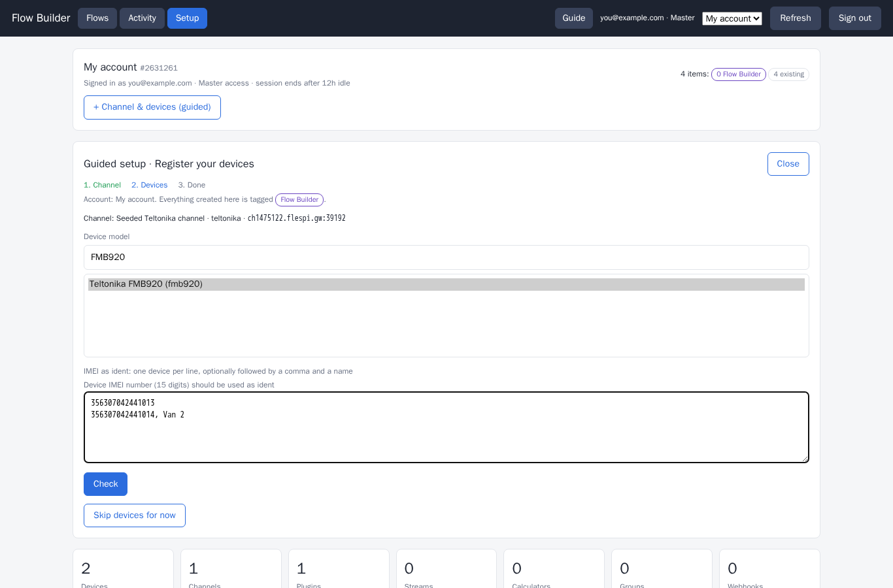Click the Channels count card
The width and height of the screenshot is (893, 588).
231,569
